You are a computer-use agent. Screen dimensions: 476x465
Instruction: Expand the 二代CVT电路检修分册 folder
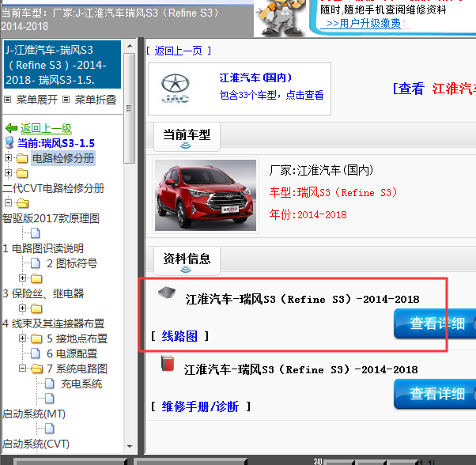8,172
